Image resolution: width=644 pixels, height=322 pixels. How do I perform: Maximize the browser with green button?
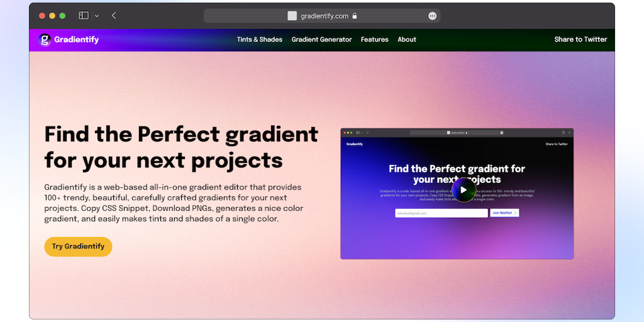click(x=62, y=16)
